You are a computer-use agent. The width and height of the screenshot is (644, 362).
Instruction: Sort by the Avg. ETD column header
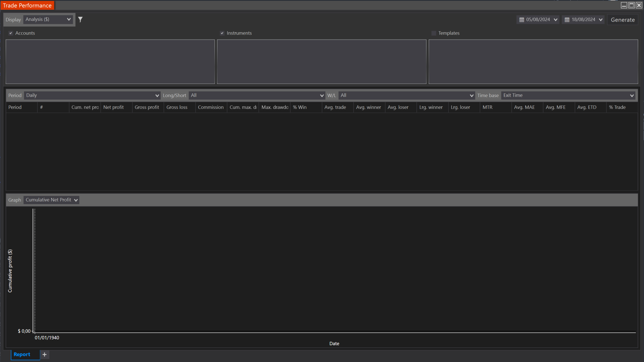[590, 107]
